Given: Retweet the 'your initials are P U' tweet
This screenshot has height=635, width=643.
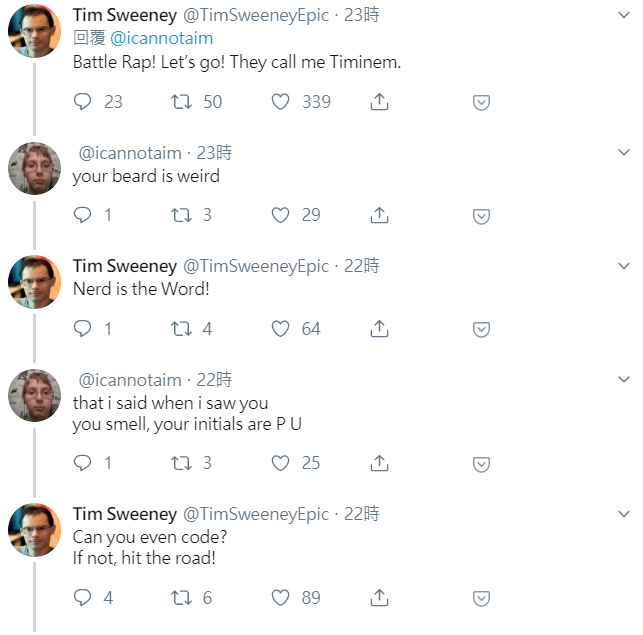Looking at the screenshot, I should [x=181, y=463].
